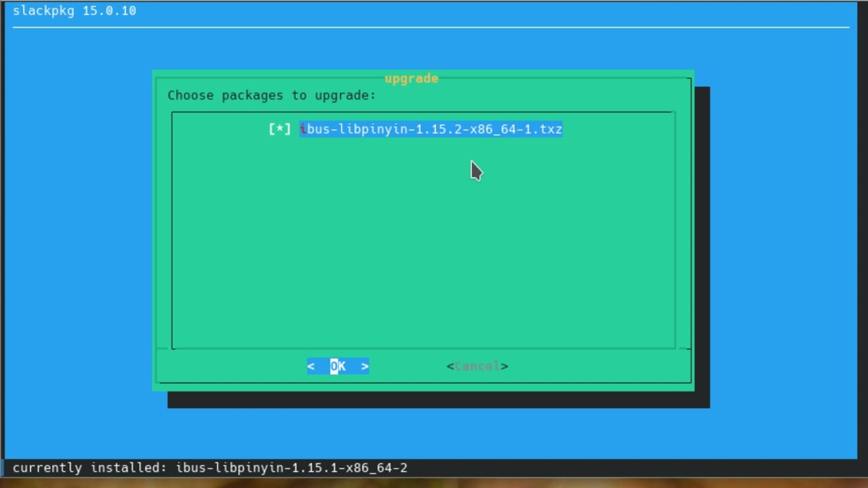Click 'Choose packages to upgrade:' prompt text

[x=272, y=96]
